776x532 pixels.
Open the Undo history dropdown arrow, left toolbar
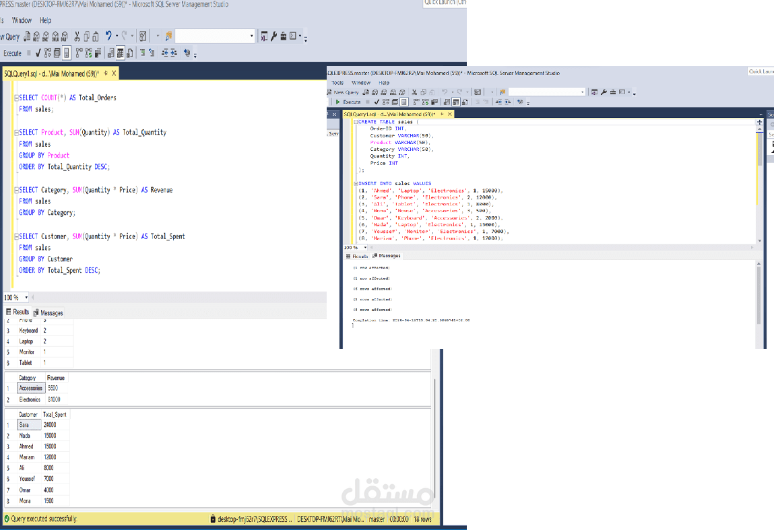point(117,36)
